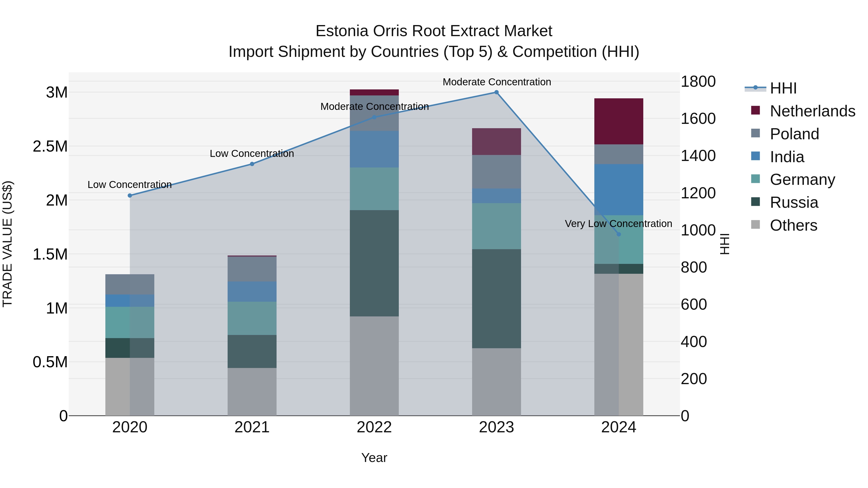Click the 2022 Others bar segment
This screenshot has height=488, width=868.
pos(374,366)
